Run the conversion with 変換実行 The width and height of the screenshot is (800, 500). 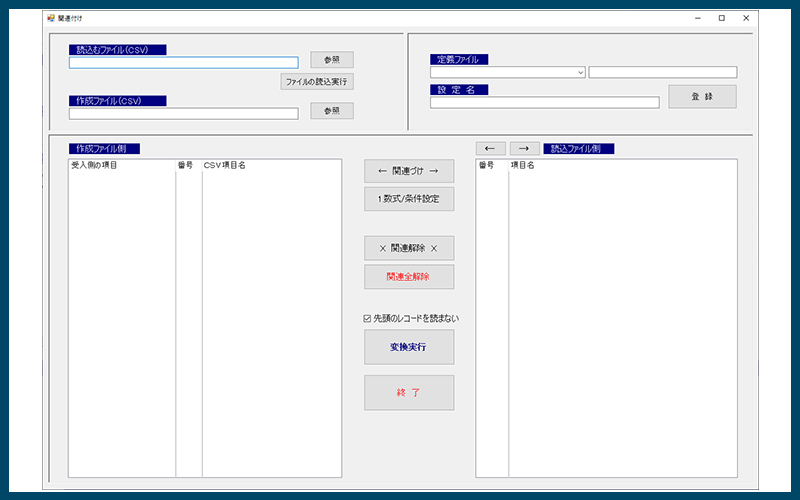pos(408,346)
